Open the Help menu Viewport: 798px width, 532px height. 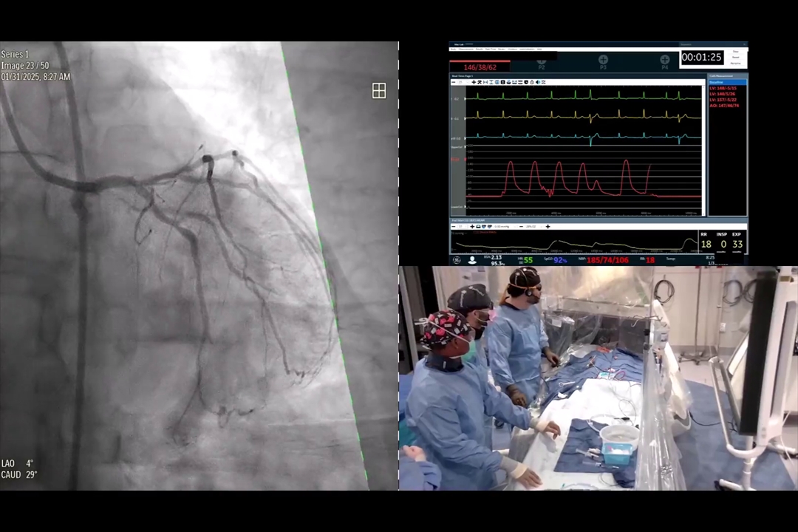point(539,50)
